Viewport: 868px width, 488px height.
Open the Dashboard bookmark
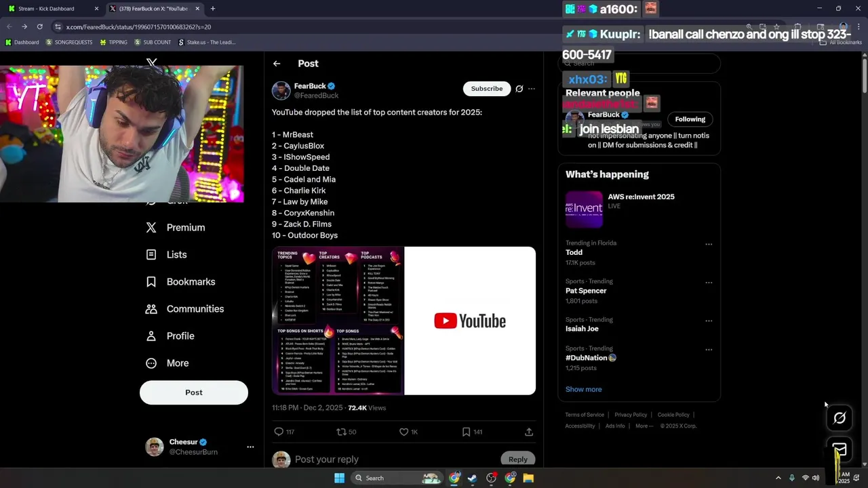pos(22,42)
